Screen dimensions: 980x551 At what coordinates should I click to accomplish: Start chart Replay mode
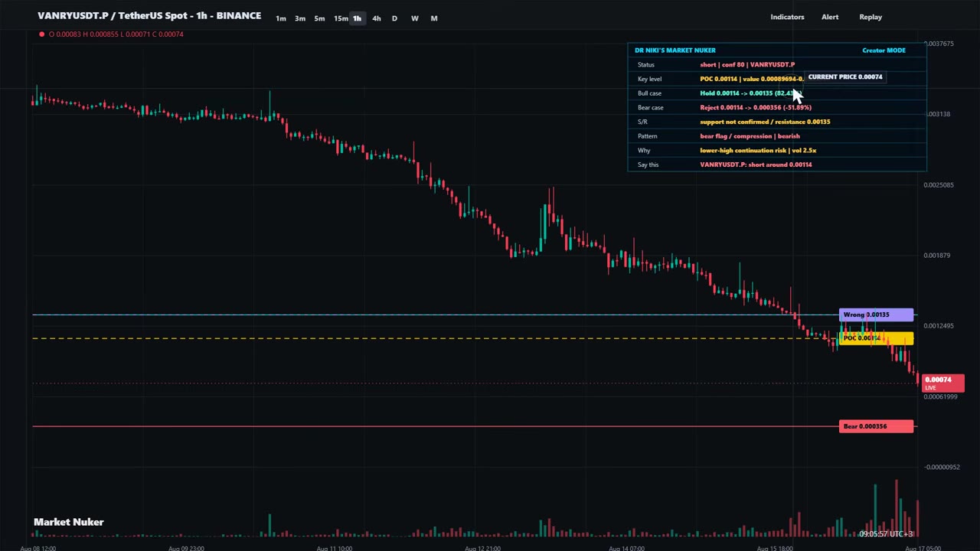871,17
